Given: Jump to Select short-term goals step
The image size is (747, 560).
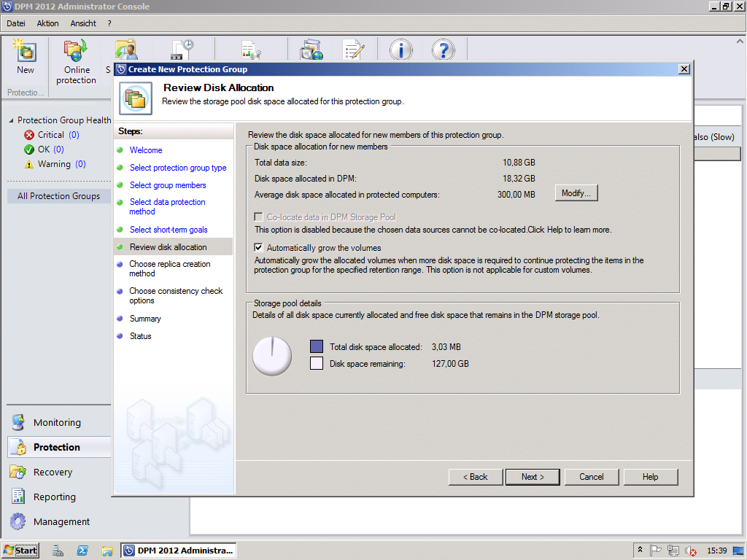Looking at the screenshot, I should click(169, 230).
